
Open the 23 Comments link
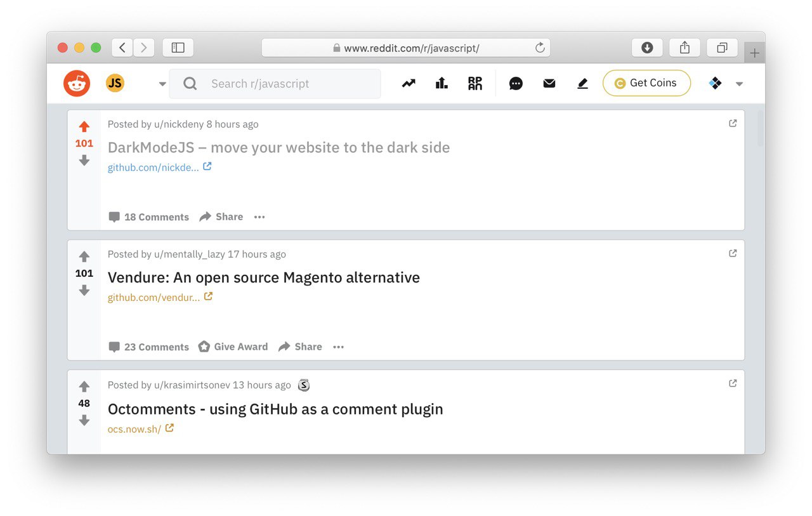click(x=149, y=347)
